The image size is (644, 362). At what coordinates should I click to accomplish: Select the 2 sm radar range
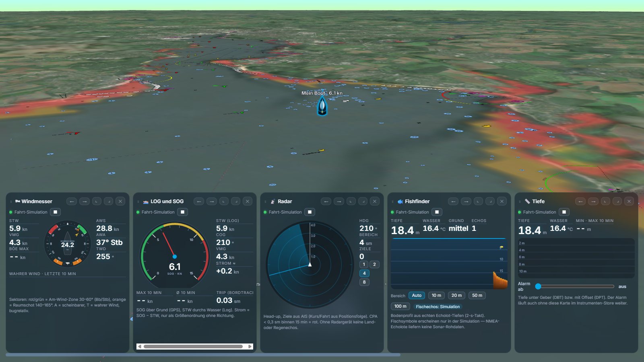point(374,264)
